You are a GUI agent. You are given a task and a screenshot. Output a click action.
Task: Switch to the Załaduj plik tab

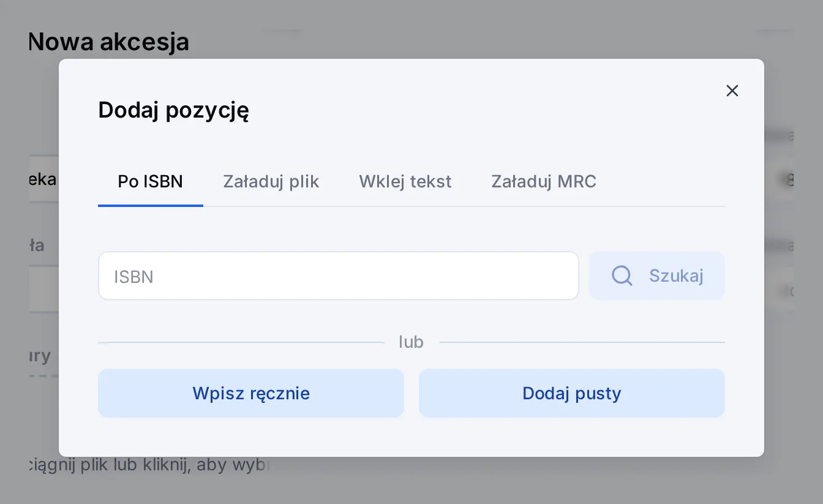click(271, 182)
